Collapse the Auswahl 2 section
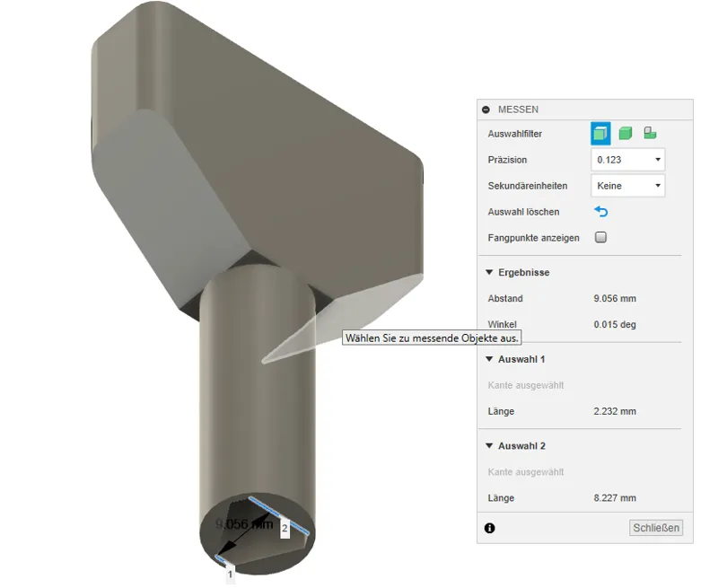This screenshot has width=718, height=588. (489, 445)
